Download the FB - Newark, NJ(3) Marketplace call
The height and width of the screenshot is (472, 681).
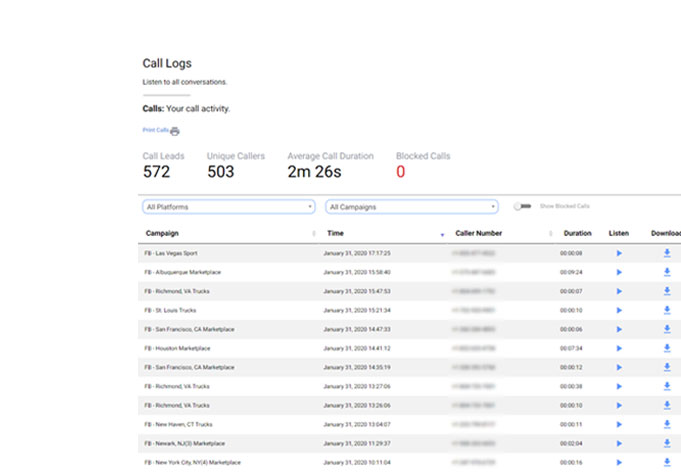click(x=667, y=443)
